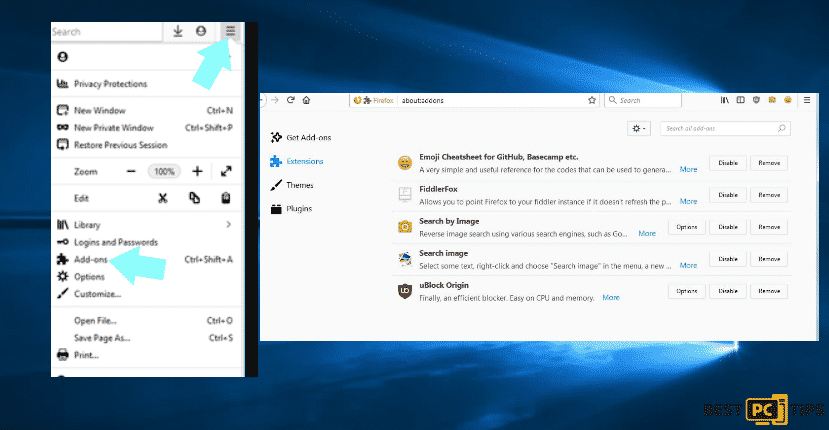The width and height of the screenshot is (829, 430).
Task: Decrease zoom with the minus button
Action: 131,171
